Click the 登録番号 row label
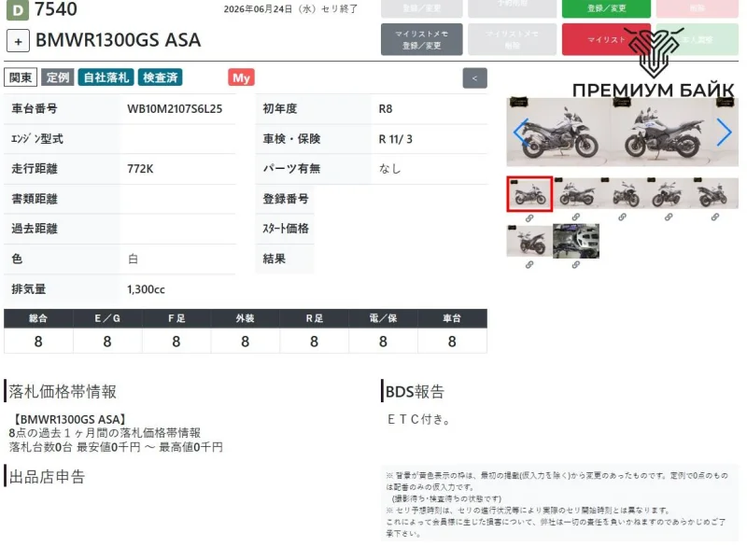This screenshot has width=747, height=560. tap(286, 199)
